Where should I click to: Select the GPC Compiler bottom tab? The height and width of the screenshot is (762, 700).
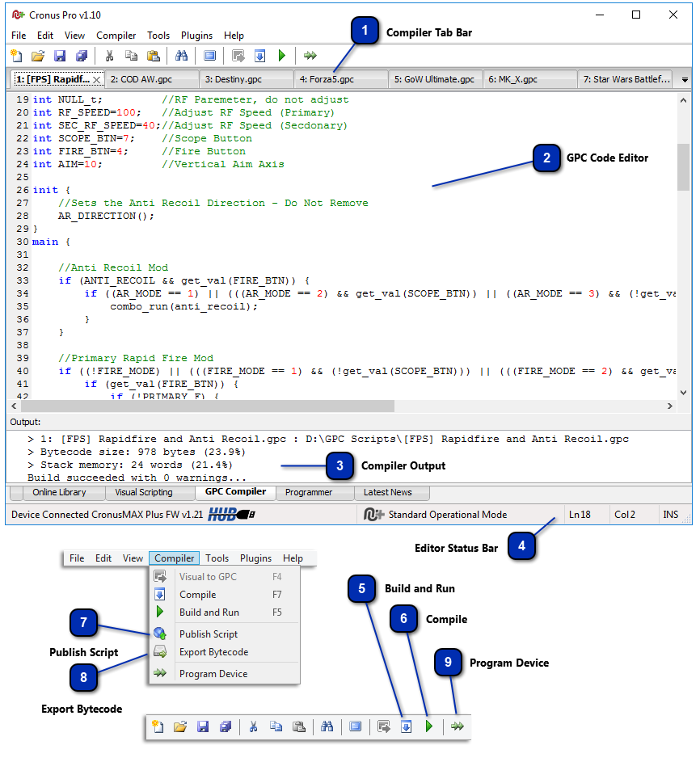tap(235, 492)
